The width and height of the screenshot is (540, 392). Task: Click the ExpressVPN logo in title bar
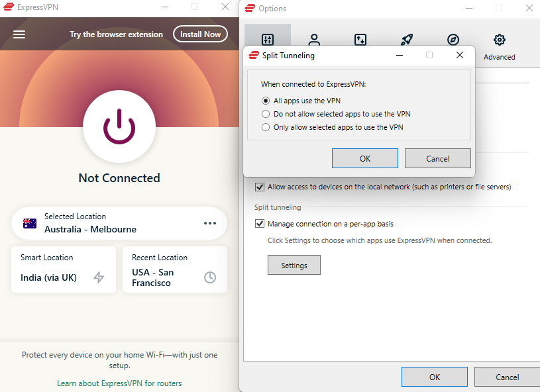point(8,7)
